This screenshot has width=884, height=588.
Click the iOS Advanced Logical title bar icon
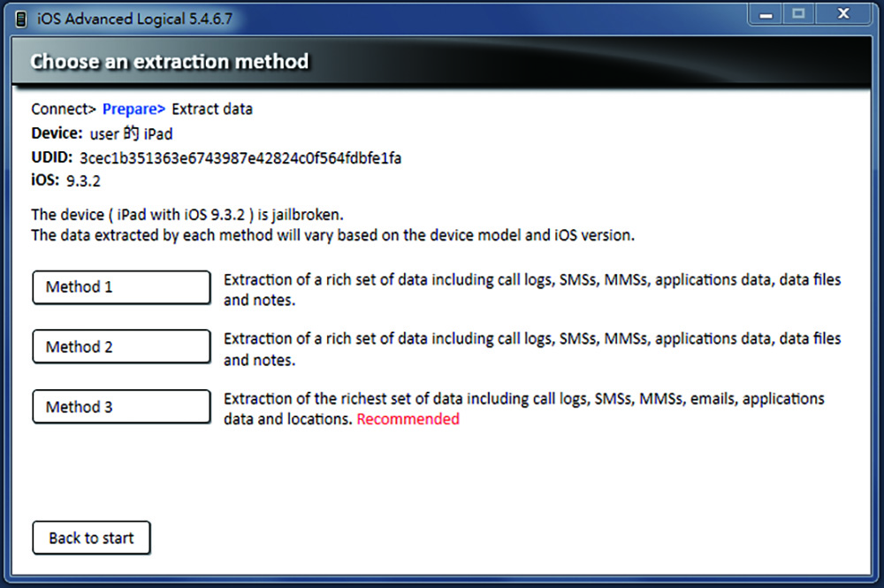coord(21,19)
